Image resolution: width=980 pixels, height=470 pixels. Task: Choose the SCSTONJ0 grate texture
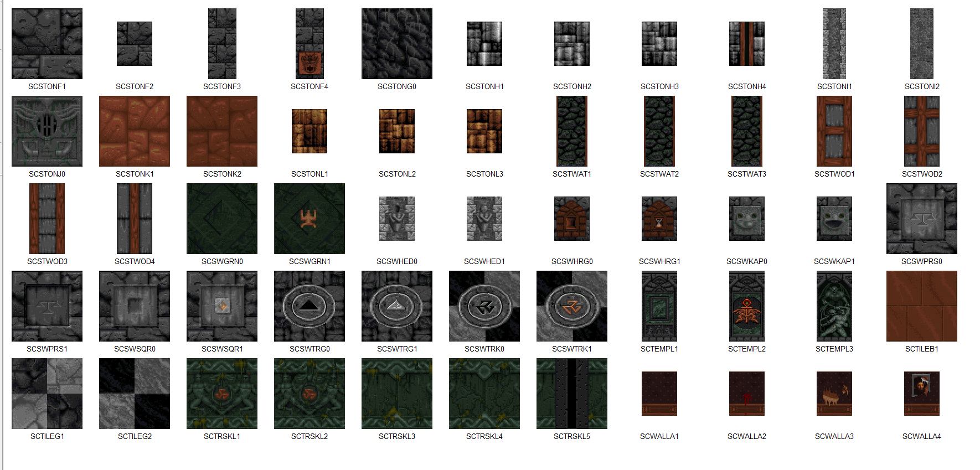click(47, 131)
